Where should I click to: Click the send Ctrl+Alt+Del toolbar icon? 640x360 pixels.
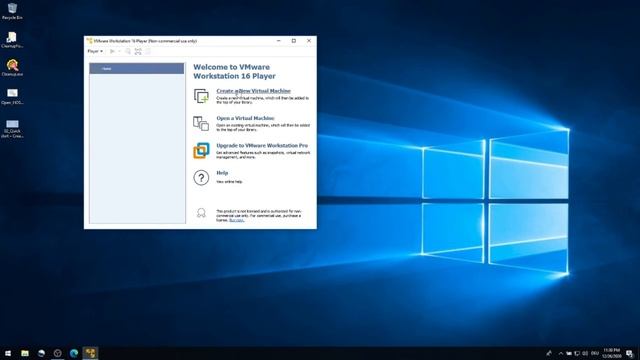click(x=128, y=51)
